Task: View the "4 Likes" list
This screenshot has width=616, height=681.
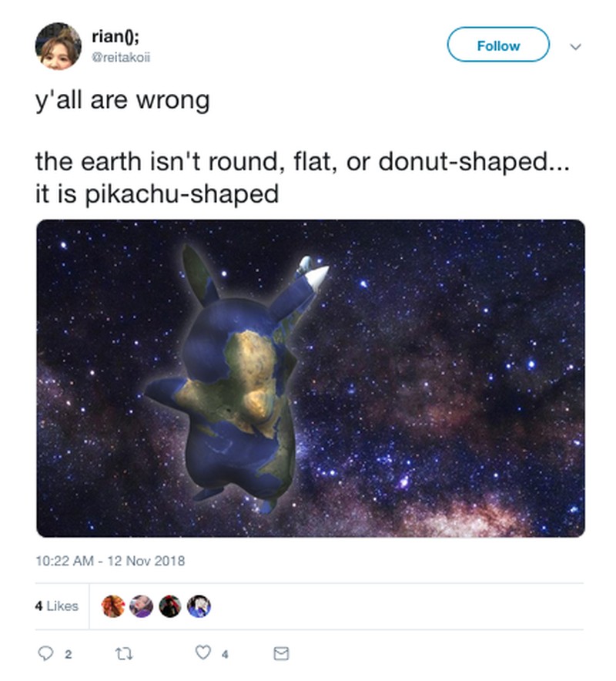Action: 57,606
